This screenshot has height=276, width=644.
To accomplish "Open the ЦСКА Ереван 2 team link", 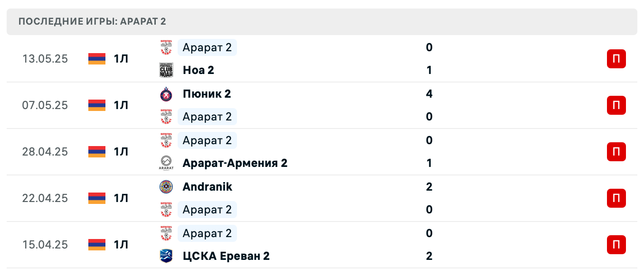I will [226, 256].
